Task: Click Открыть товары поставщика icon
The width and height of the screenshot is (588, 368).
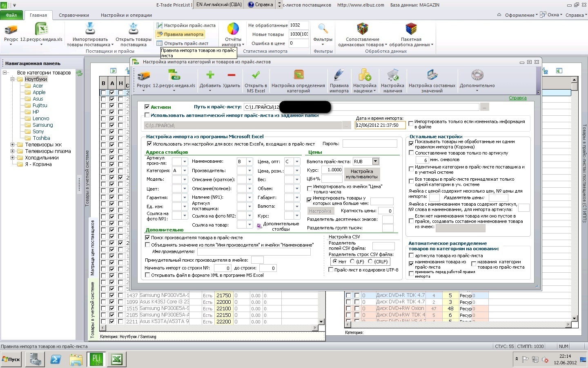Action: (x=133, y=29)
